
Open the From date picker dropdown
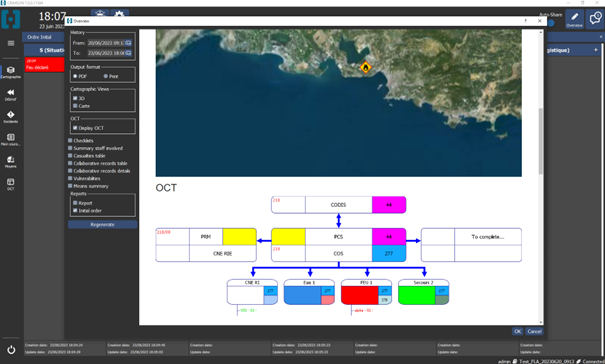tap(128, 43)
